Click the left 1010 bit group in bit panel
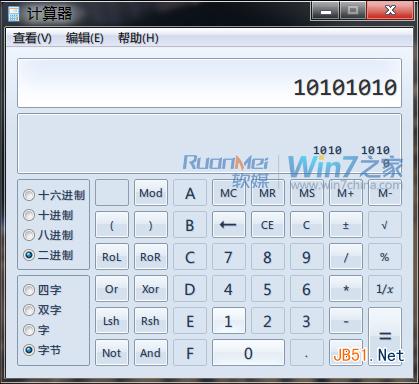419x384 pixels. 327,150
